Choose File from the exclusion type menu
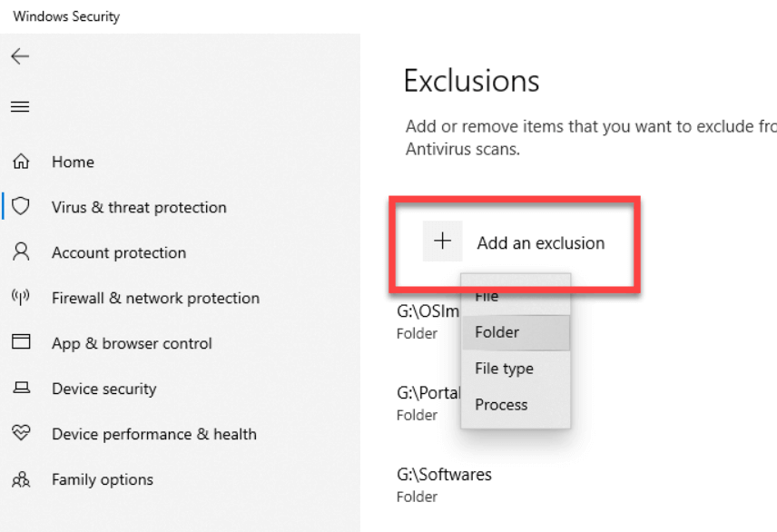Viewport: 777px width, 532px height. tap(486, 295)
